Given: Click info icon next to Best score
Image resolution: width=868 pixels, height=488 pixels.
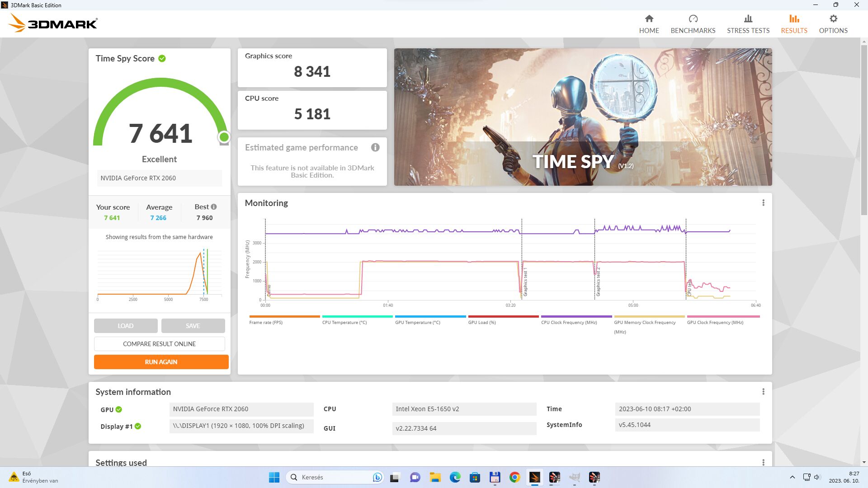Looking at the screenshot, I should (214, 207).
